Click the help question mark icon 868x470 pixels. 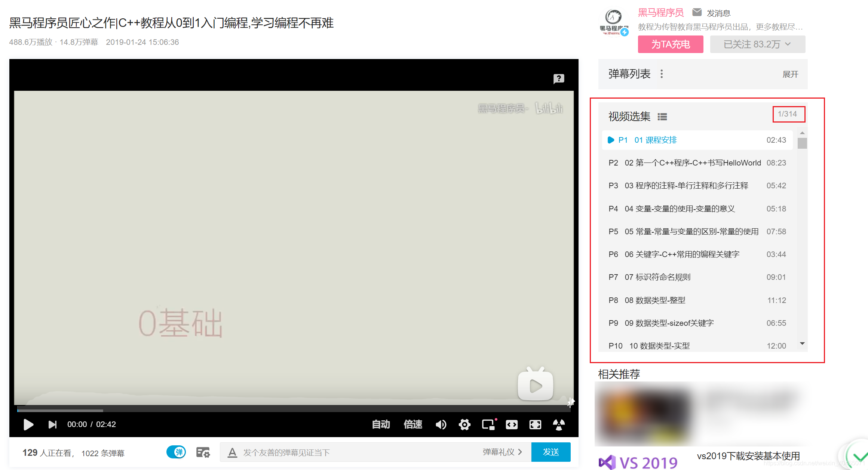click(x=559, y=78)
